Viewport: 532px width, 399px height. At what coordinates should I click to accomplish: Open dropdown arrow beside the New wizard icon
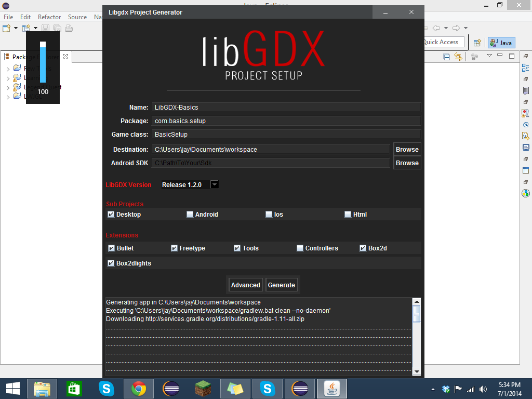coord(16,28)
